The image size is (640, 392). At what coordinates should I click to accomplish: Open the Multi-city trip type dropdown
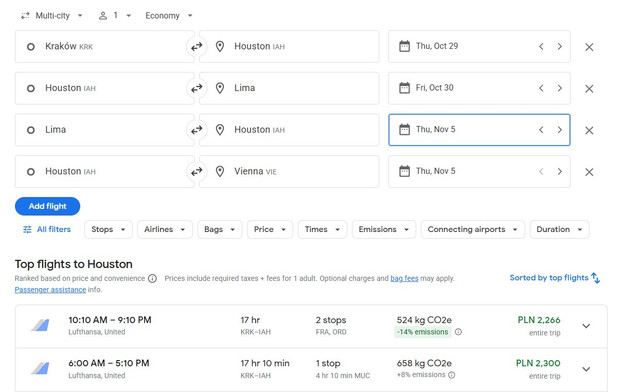52,16
